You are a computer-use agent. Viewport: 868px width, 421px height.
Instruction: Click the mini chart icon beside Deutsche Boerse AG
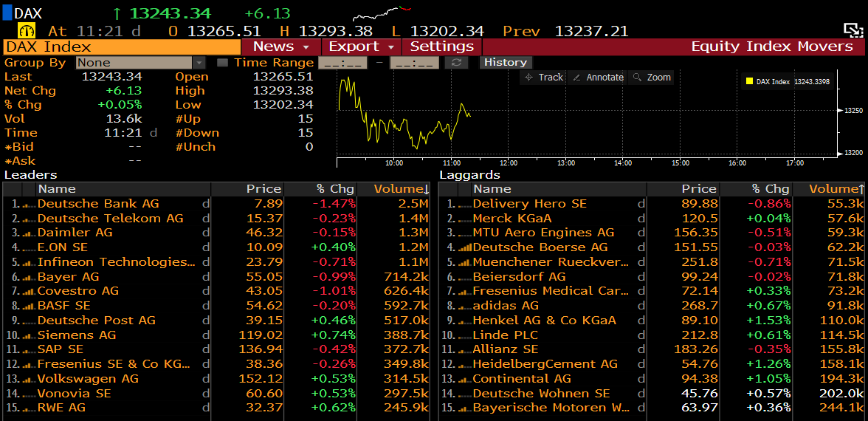[x=464, y=247]
